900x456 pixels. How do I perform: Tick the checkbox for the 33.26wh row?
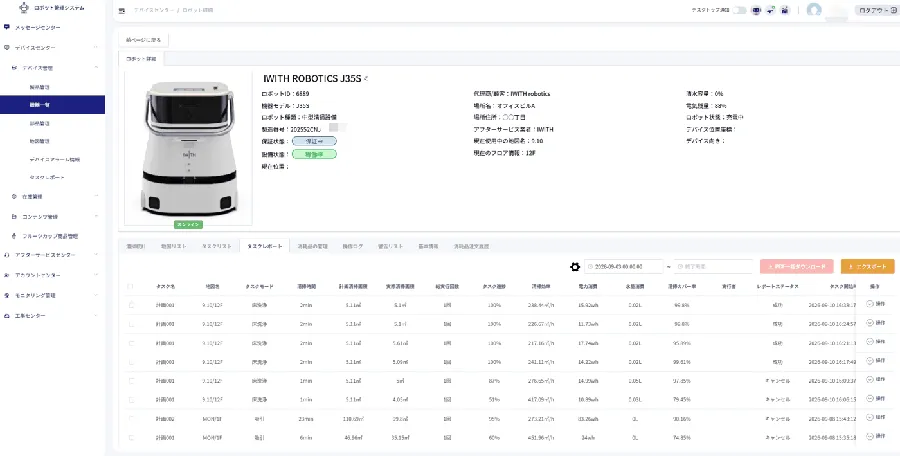(x=131, y=419)
